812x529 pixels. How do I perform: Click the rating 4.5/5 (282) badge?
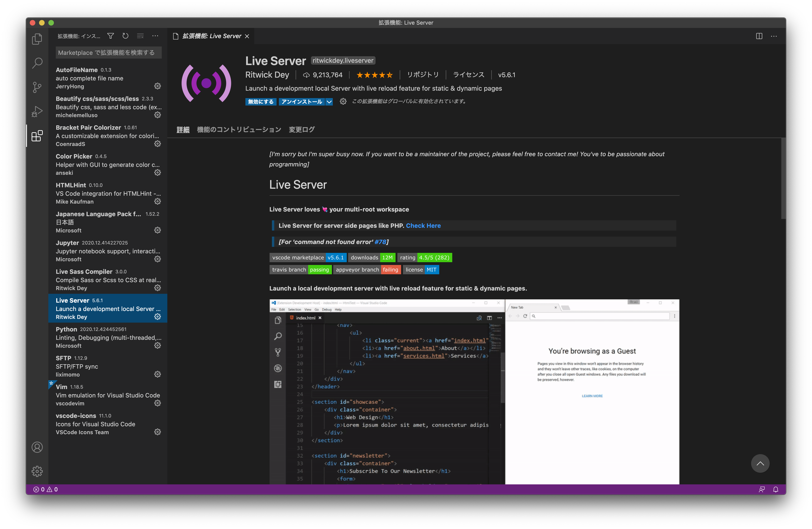pyautogui.click(x=424, y=258)
